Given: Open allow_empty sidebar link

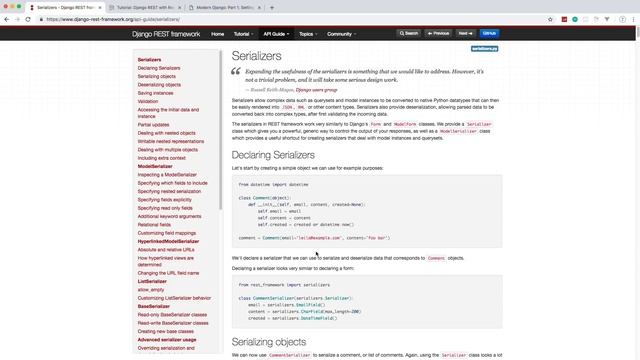Looking at the screenshot, I should coord(151,290).
